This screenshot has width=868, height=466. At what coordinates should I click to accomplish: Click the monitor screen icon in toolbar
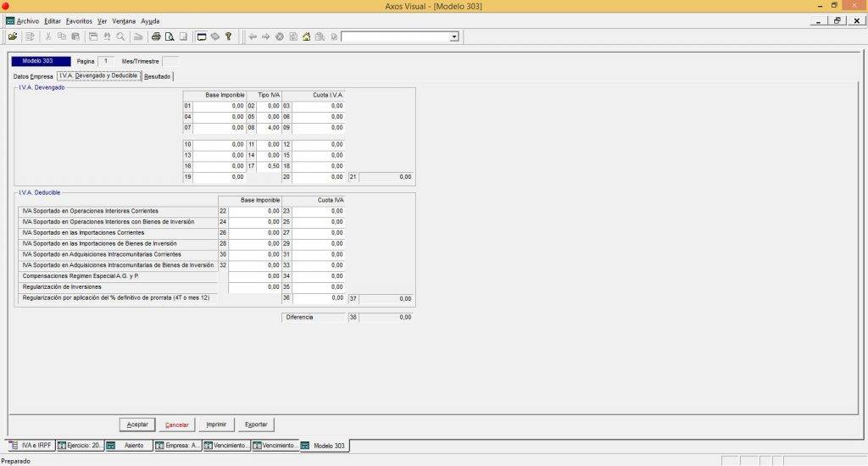coord(202,36)
